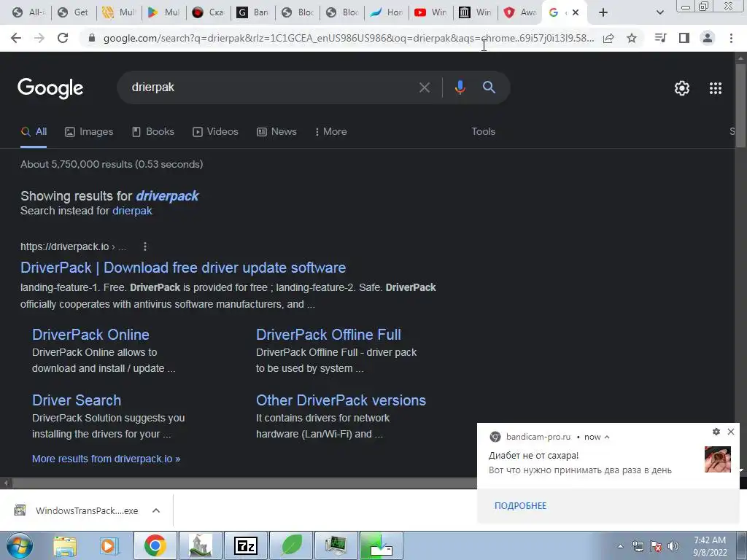The height and width of the screenshot is (560, 747).
Task: Open Google search settings gear
Action: pyautogui.click(x=682, y=88)
